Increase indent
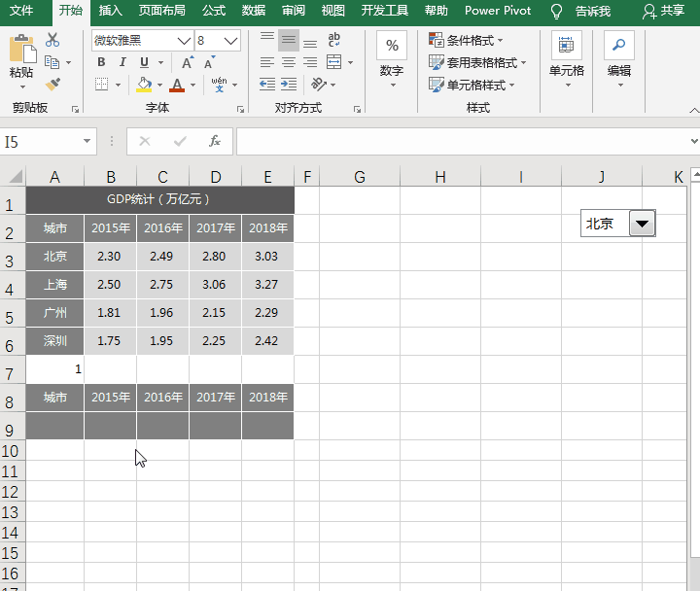This screenshot has height=591, width=700. click(289, 84)
